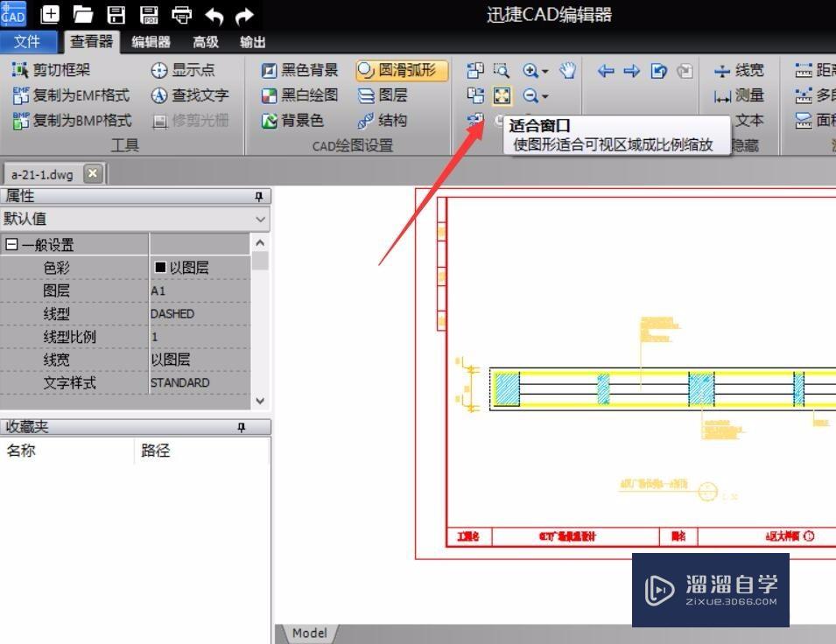Activate the Fit Window tool
This screenshot has height=644, width=836.
pyautogui.click(x=502, y=95)
